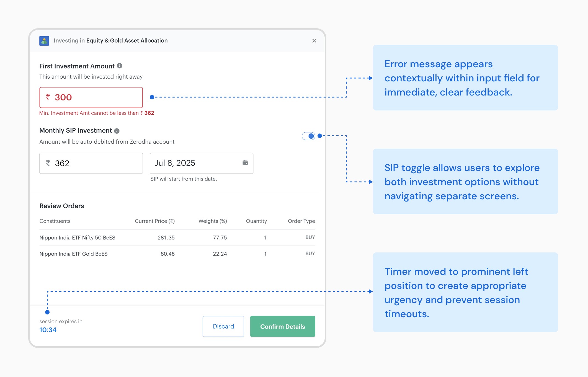Viewport: 588px width, 377px height.
Task: Focus the Monthly SIP amount field showing 362
Action: point(91,163)
